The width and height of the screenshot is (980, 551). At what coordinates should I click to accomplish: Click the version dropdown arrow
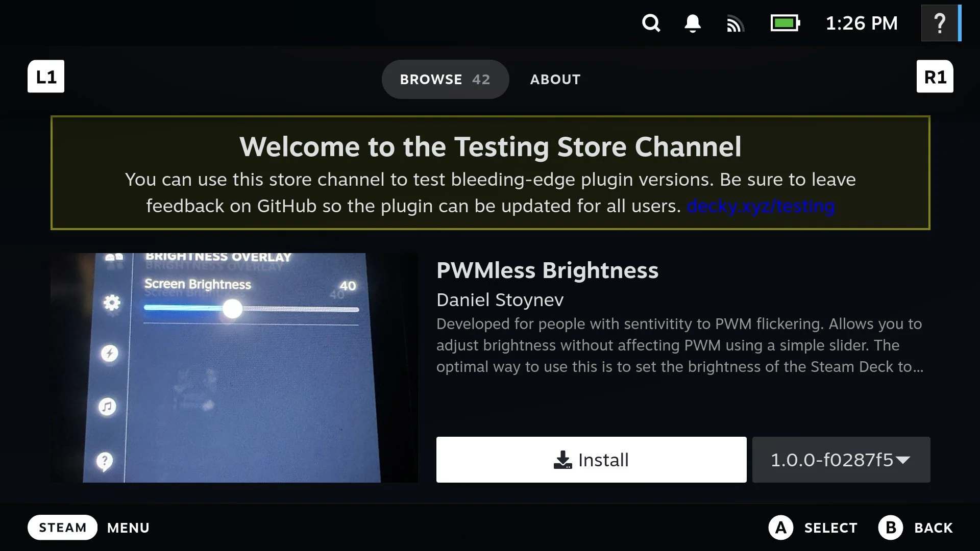click(902, 460)
